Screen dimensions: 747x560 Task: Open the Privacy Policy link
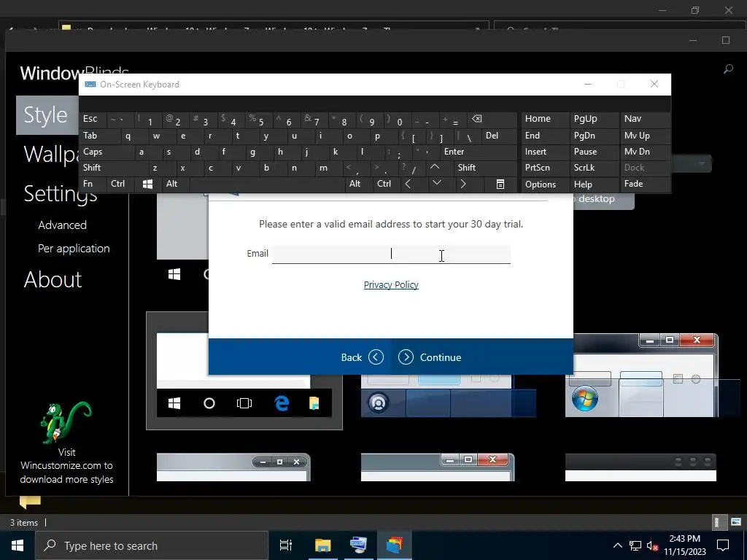pos(391,285)
